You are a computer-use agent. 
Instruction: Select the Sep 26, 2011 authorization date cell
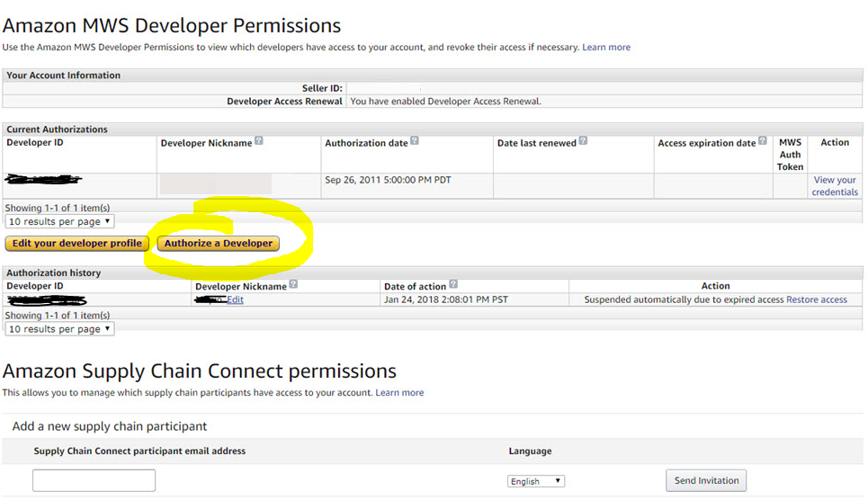[x=388, y=180]
